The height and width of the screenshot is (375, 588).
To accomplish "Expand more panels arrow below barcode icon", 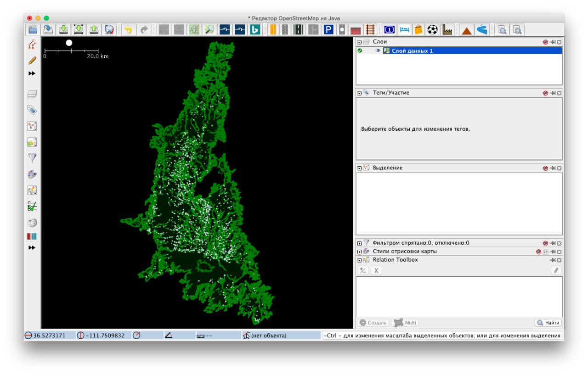I will click(32, 247).
